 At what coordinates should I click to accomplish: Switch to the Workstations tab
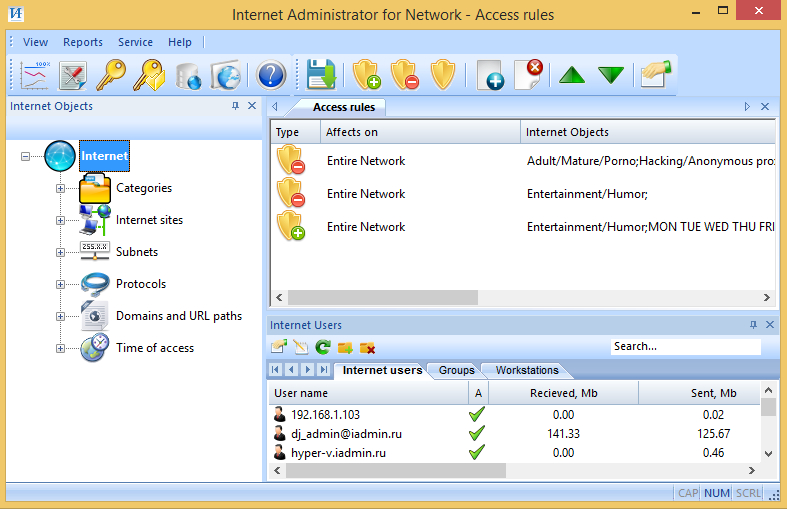coord(527,370)
